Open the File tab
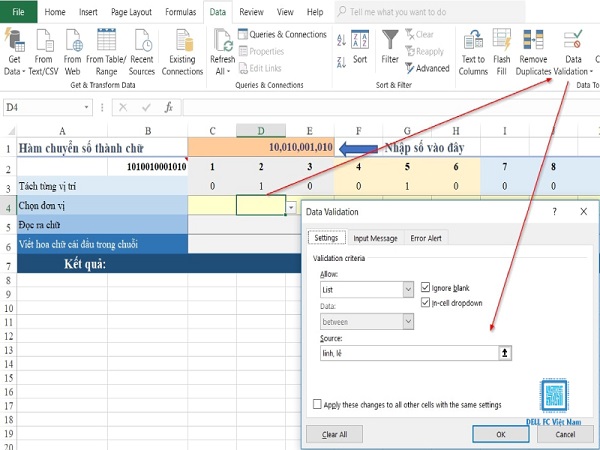Image resolution: width=600 pixels, height=450 pixels. 18,12
